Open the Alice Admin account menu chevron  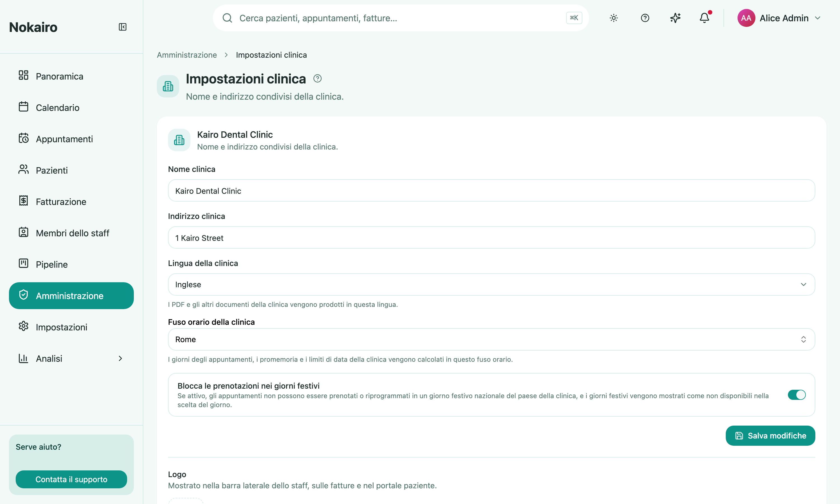pos(818,18)
